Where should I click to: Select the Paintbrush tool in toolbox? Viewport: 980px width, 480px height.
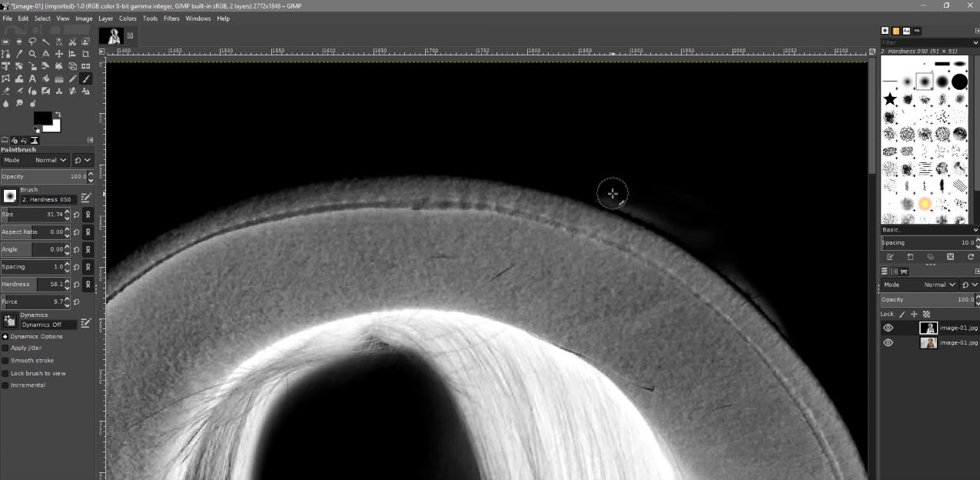point(85,78)
